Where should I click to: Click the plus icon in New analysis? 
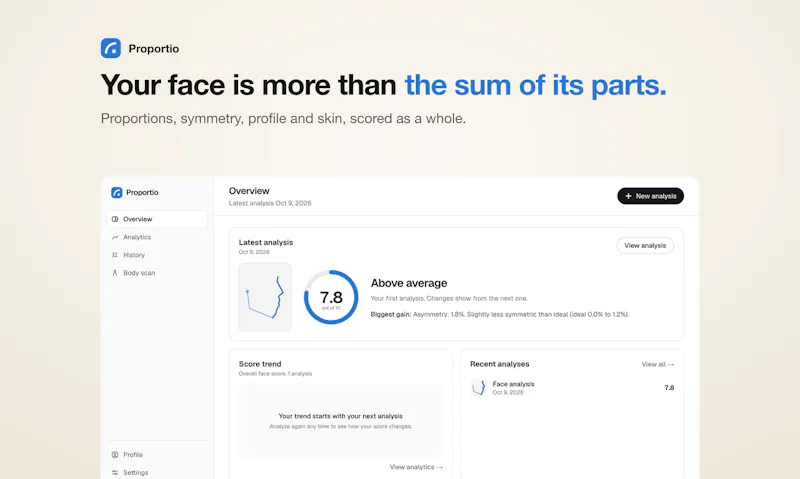pos(628,196)
